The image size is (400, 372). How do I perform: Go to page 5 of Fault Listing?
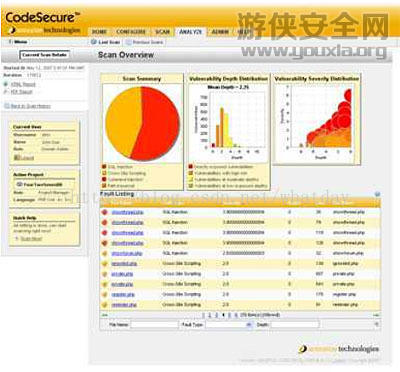click(229, 315)
